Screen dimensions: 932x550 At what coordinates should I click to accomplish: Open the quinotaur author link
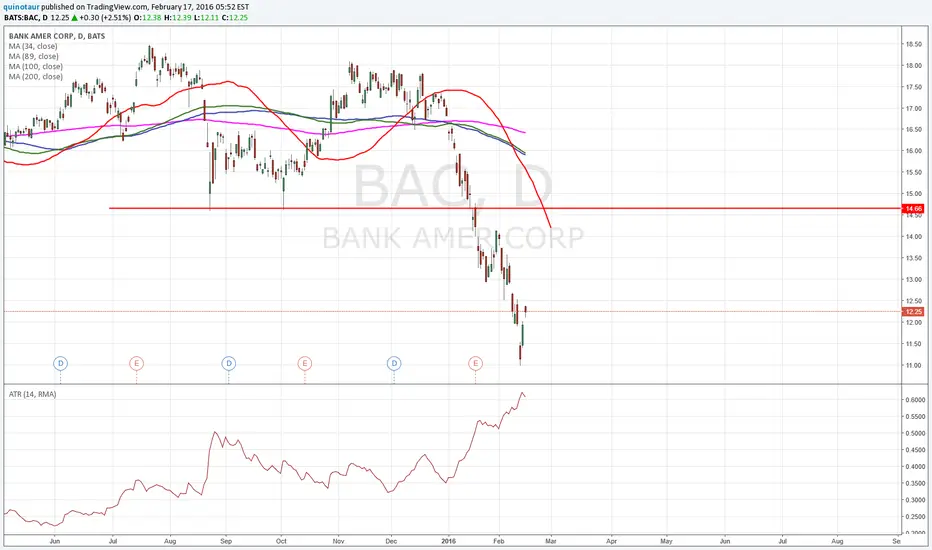[21, 7]
